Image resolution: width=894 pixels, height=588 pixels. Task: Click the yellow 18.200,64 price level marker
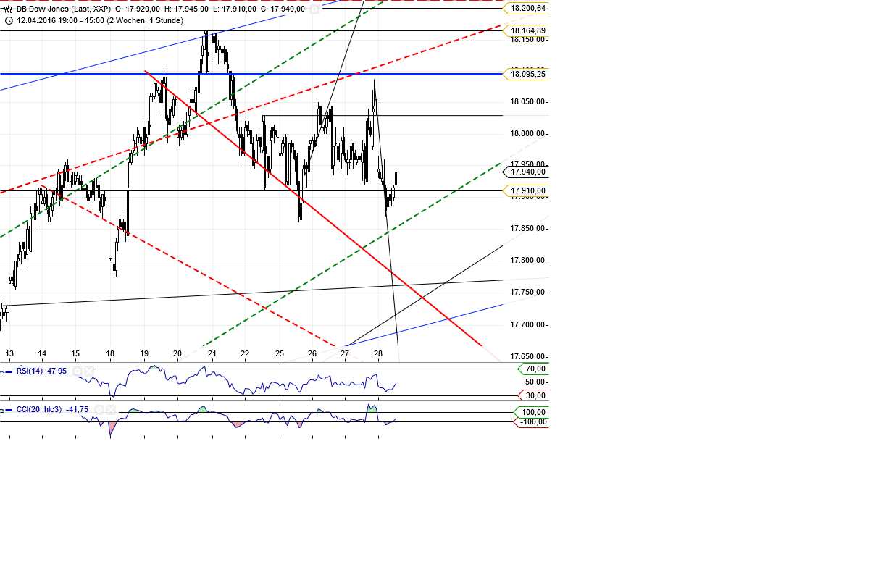[x=525, y=9]
